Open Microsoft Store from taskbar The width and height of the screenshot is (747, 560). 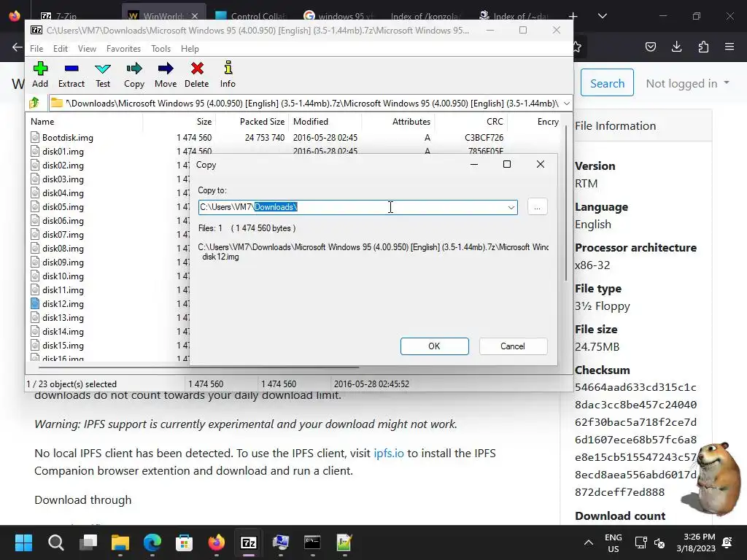pos(185,542)
